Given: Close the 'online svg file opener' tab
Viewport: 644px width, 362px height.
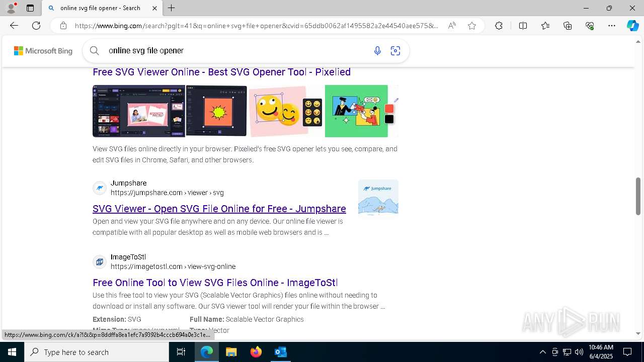Looking at the screenshot, I should tap(154, 8).
